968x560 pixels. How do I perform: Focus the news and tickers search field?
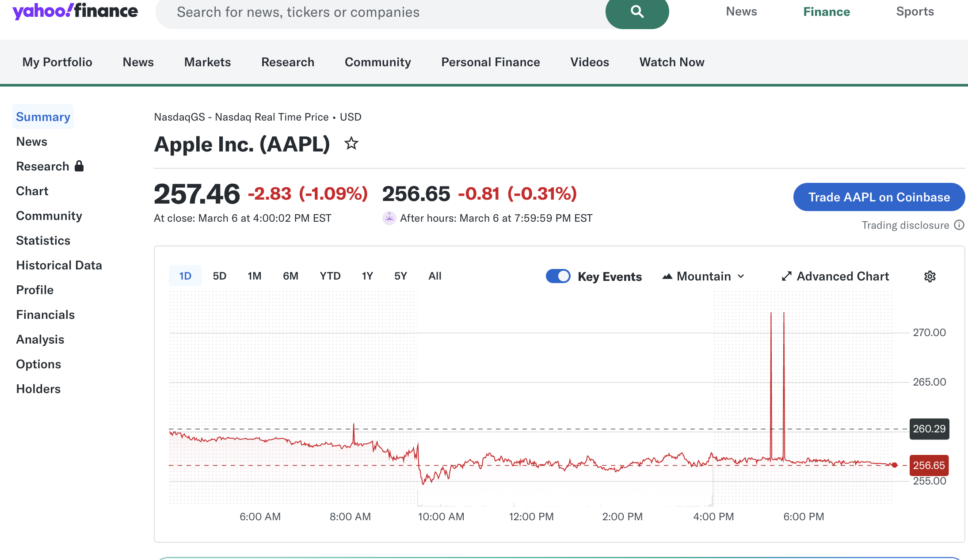coord(380,12)
